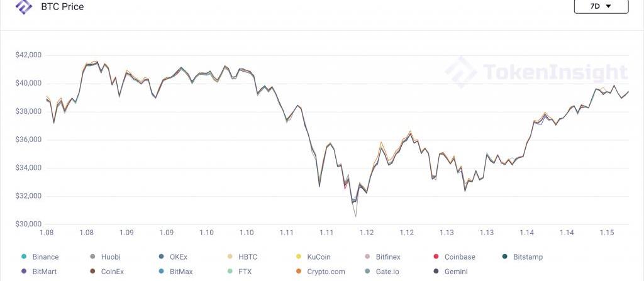Select the Crypto.com legend label
Screen dimensions: 644x281
[325, 272]
